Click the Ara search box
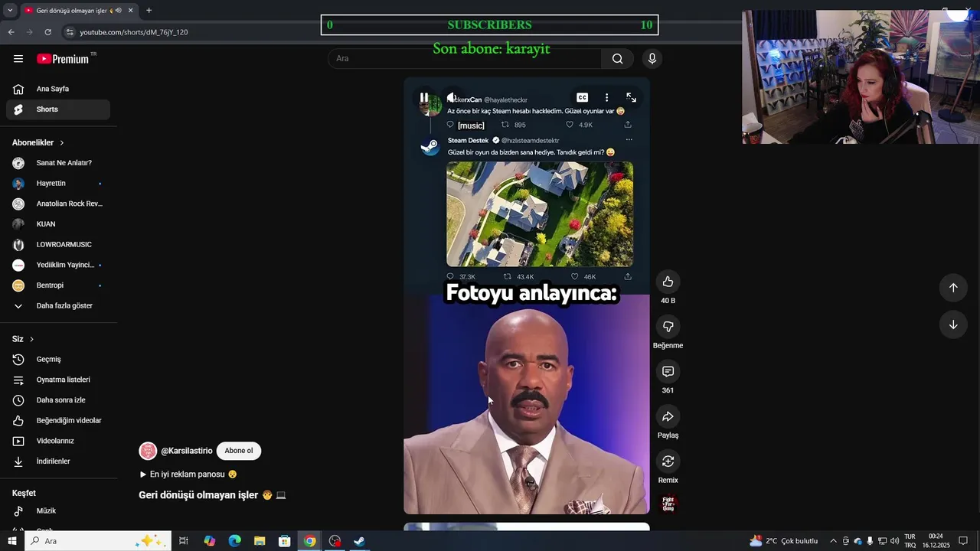 [464, 59]
